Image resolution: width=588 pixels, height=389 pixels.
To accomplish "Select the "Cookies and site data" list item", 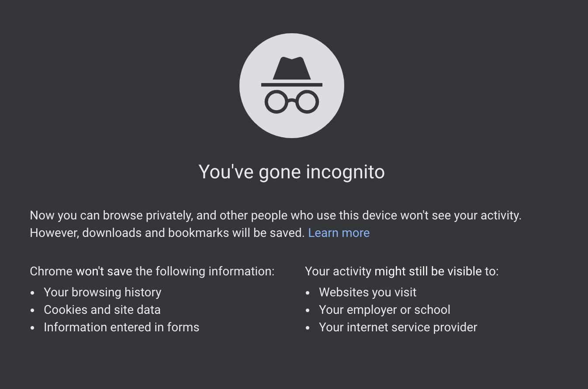I will pyautogui.click(x=102, y=309).
